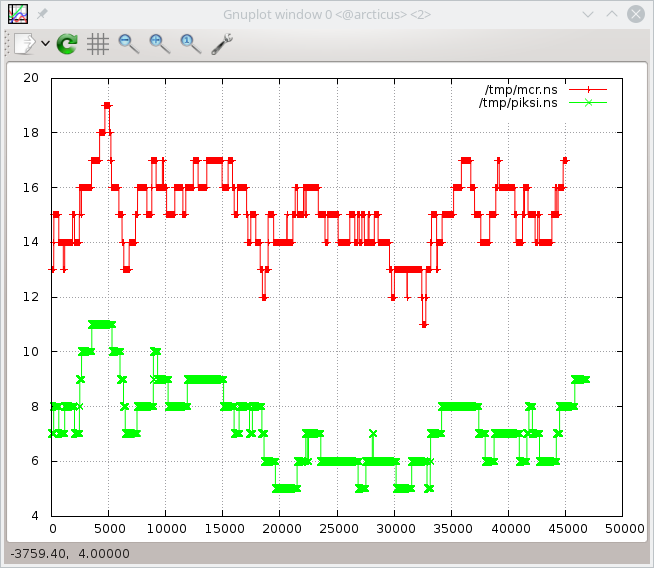Replot the graph with green refresh icon

67,43
